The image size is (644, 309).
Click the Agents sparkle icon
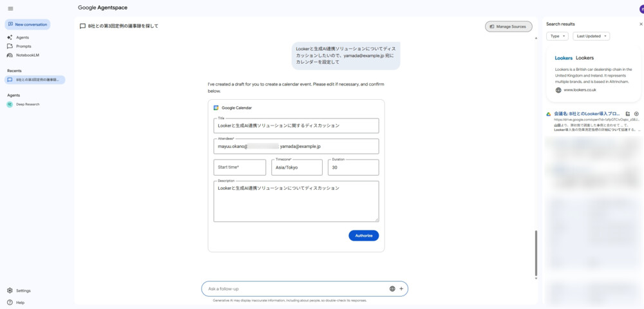[x=10, y=37]
